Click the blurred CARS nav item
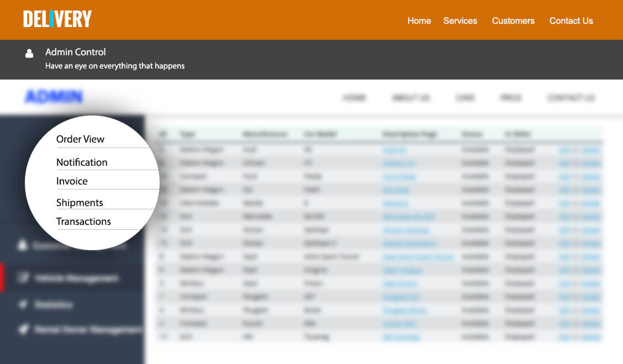623x364 pixels. coord(465,98)
